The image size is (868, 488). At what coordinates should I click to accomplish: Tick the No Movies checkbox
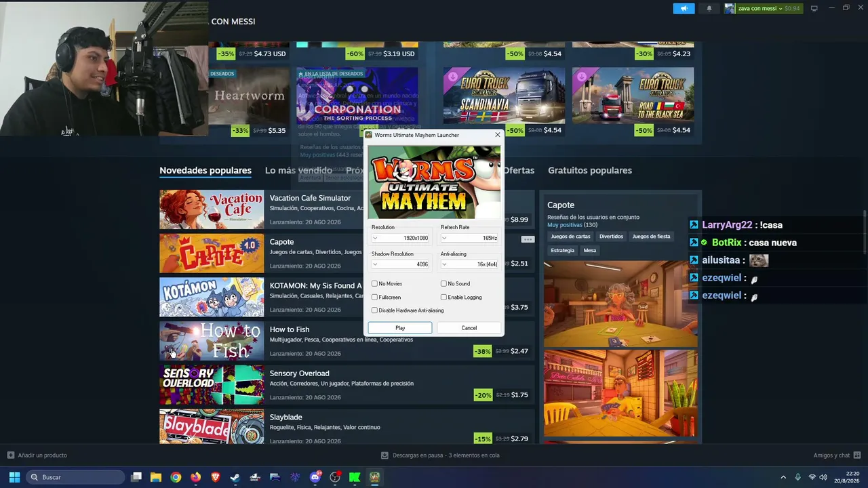point(374,284)
